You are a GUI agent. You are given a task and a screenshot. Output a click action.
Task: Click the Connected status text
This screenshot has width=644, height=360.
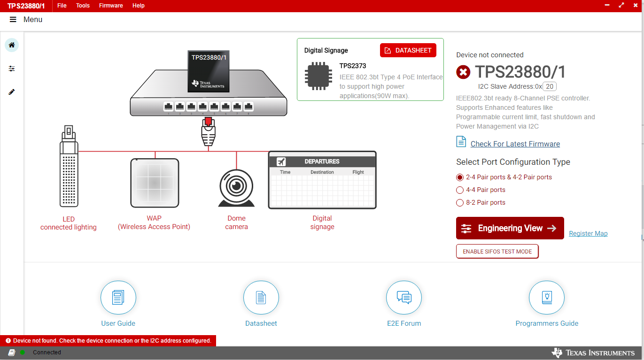point(47,352)
